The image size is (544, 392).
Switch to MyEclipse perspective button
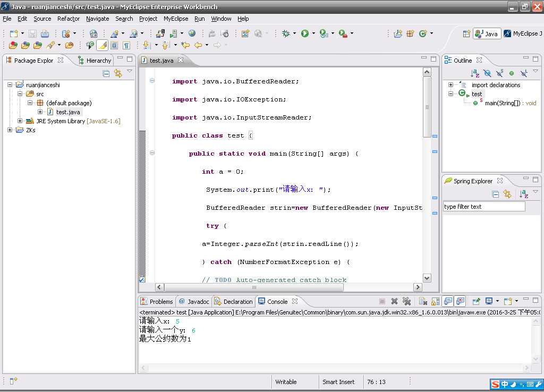[523, 33]
